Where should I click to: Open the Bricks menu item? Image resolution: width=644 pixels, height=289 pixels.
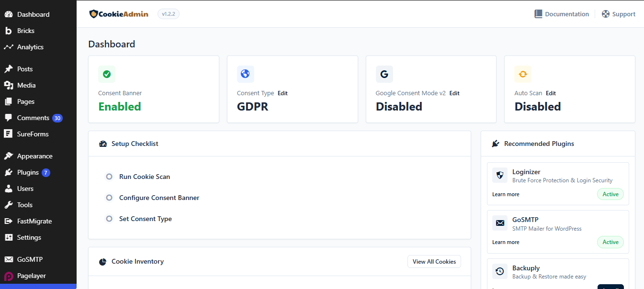pyautogui.click(x=38, y=31)
